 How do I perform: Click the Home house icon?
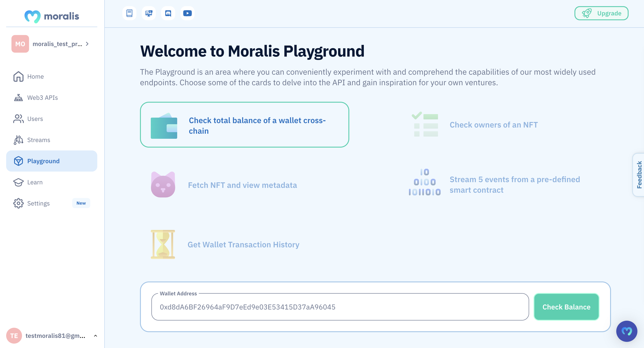coord(18,77)
